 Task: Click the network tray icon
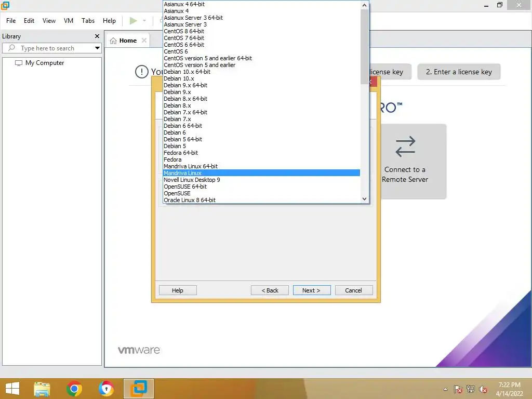coord(471,389)
